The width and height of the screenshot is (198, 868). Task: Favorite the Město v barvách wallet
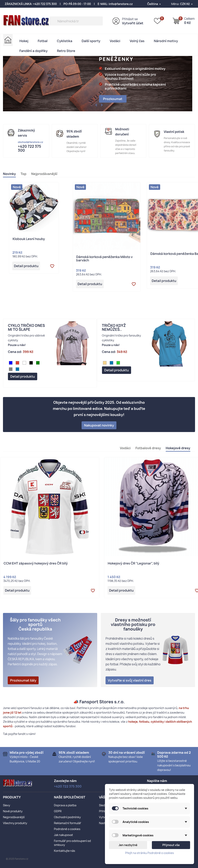coord(134,284)
